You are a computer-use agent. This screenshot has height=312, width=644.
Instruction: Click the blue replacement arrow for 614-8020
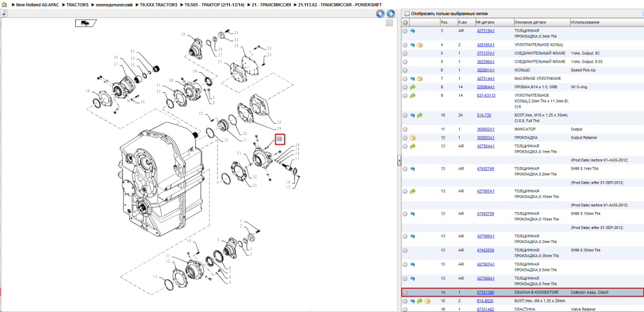tap(412, 301)
